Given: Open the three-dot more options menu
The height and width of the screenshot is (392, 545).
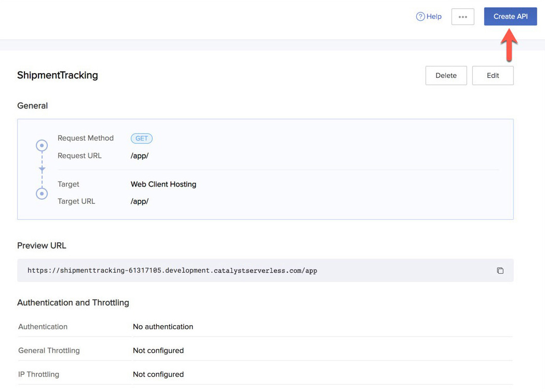Looking at the screenshot, I should (x=462, y=17).
